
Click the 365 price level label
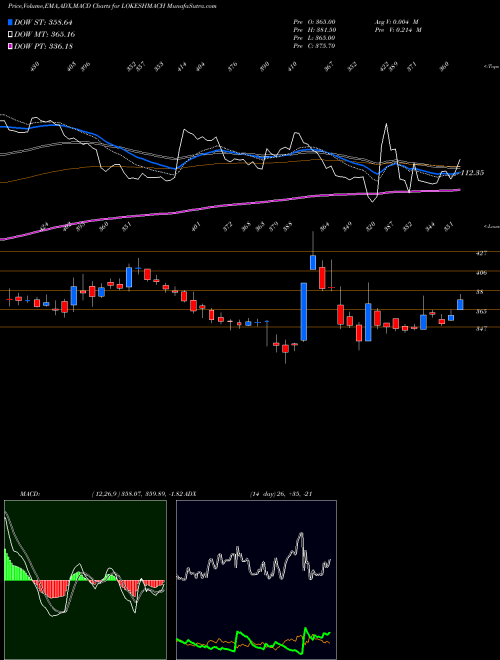[482, 311]
